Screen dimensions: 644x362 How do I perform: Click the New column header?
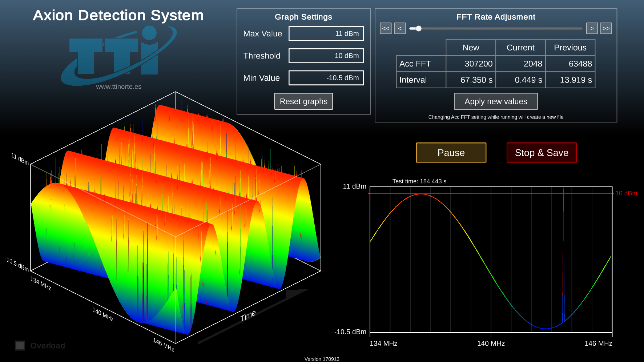coord(471,48)
